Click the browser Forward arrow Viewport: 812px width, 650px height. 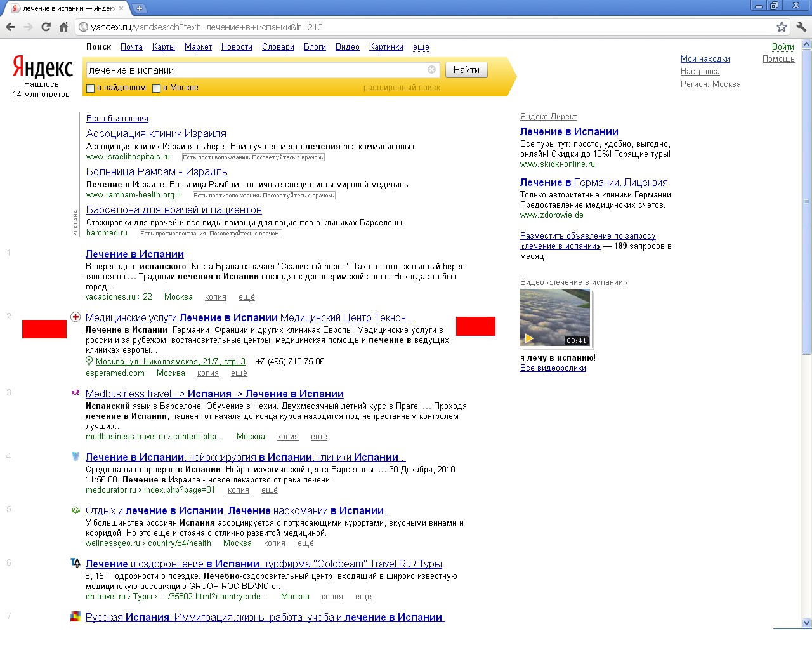tap(28, 27)
